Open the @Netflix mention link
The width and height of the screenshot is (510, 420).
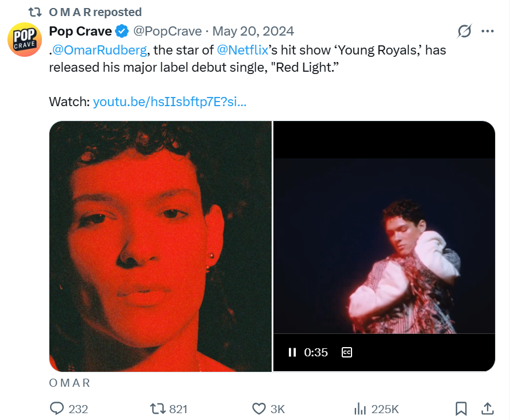click(244, 50)
